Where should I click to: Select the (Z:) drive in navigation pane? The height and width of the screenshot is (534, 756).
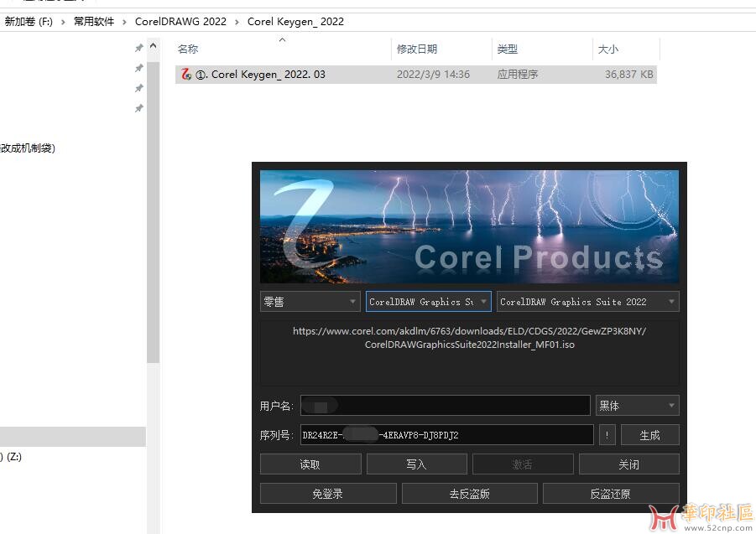pyautogui.click(x=12, y=457)
